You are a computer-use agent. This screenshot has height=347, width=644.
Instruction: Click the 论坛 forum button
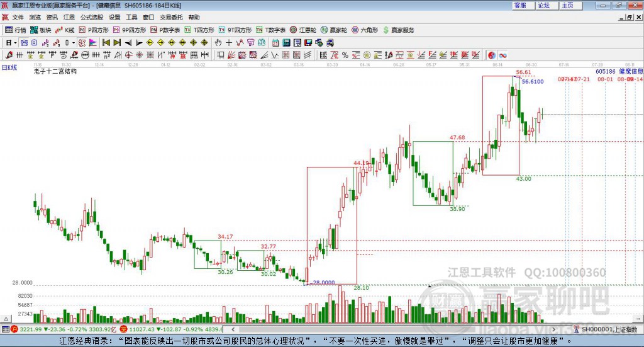[x=546, y=5]
